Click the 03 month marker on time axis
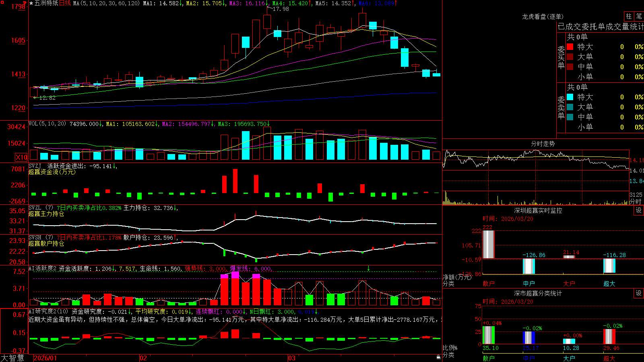Viewport: 644px width, 362px height. click(292, 358)
